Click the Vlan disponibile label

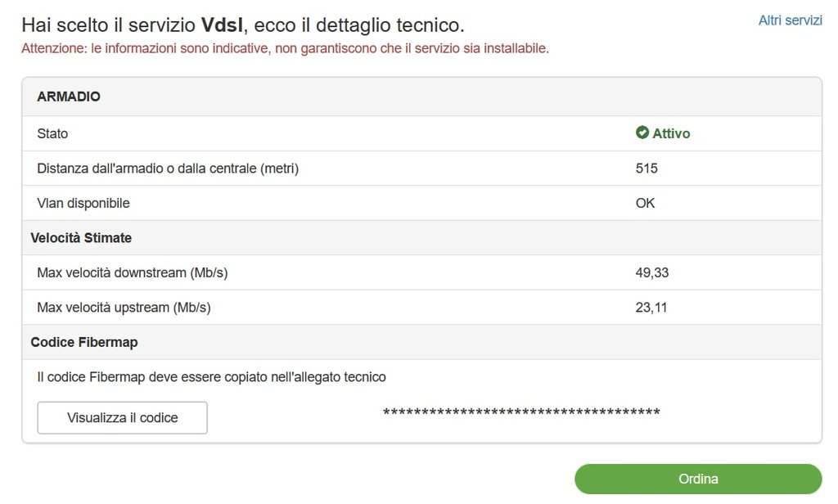tap(83, 203)
